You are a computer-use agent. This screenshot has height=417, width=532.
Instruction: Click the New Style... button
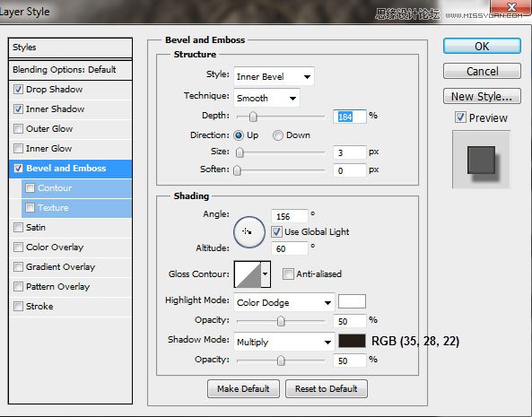(x=482, y=97)
